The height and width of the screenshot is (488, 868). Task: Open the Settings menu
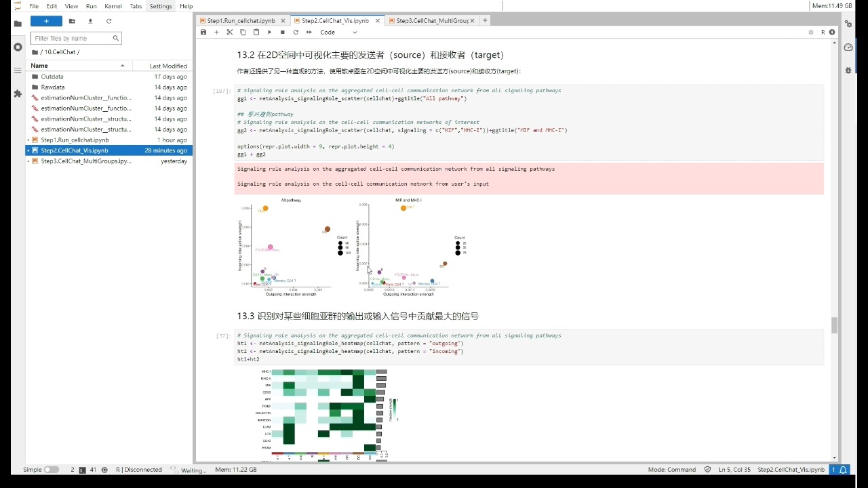161,6
